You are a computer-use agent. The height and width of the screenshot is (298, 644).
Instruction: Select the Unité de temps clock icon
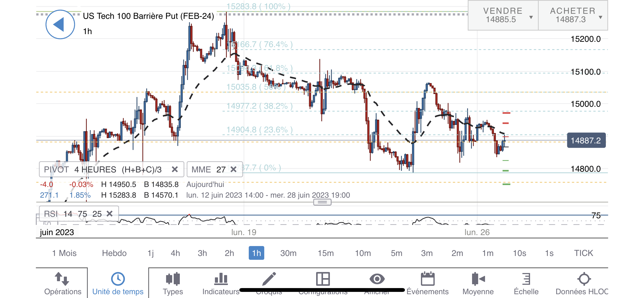pyautogui.click(x=118, y=279)
